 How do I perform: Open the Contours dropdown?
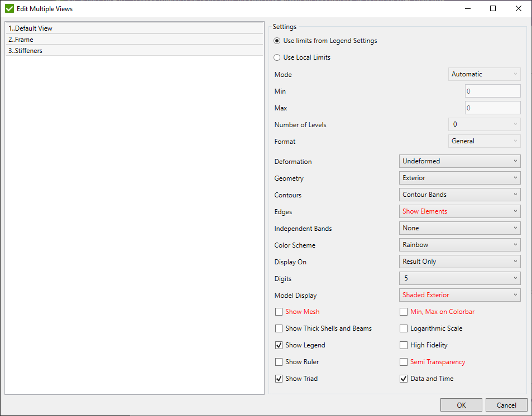pyautogui.click(x=459, y=194)
